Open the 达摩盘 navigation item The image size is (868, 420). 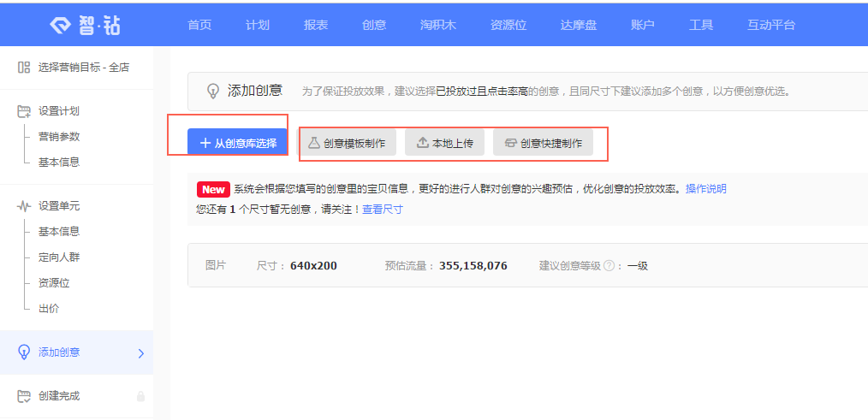coord(579,25)
